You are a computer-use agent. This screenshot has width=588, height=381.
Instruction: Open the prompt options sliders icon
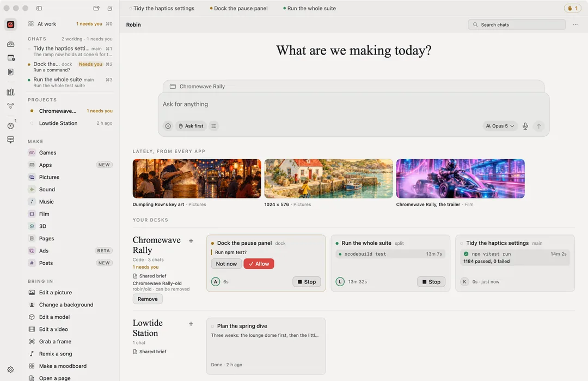pyautogui.click(x=214, y=126)
